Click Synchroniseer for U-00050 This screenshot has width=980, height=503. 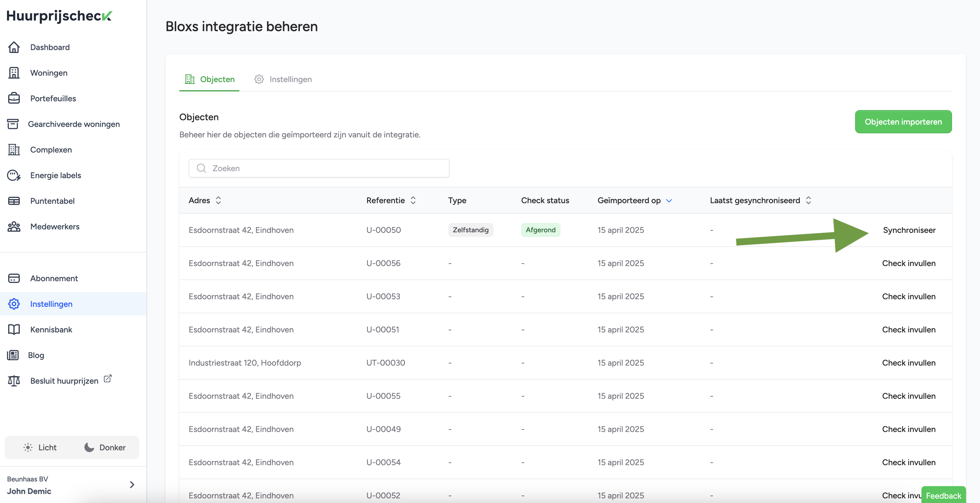pyautogui.click(x=909, y=230)
